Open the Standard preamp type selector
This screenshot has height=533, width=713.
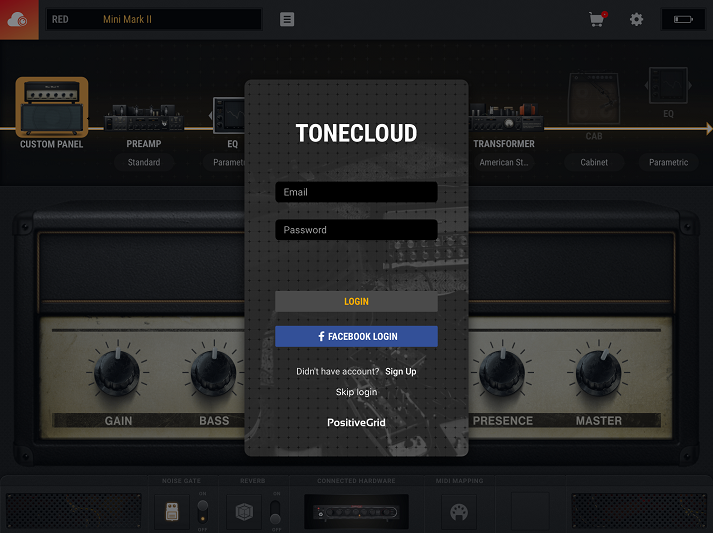pos(144,162)
